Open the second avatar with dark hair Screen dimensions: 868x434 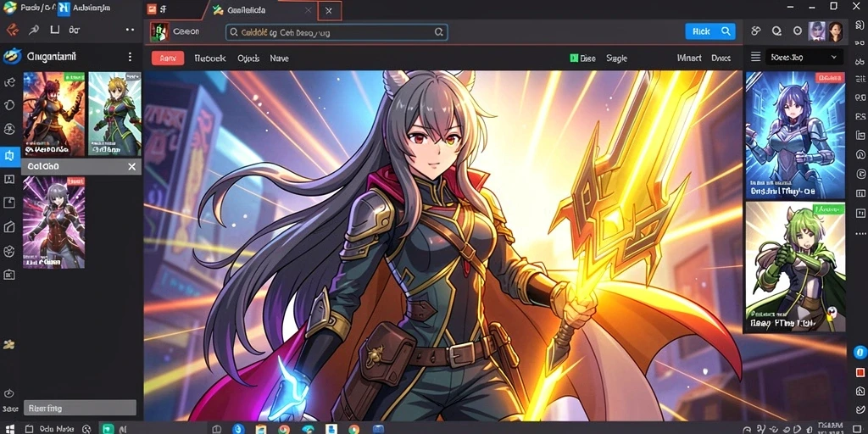point(835,31)
